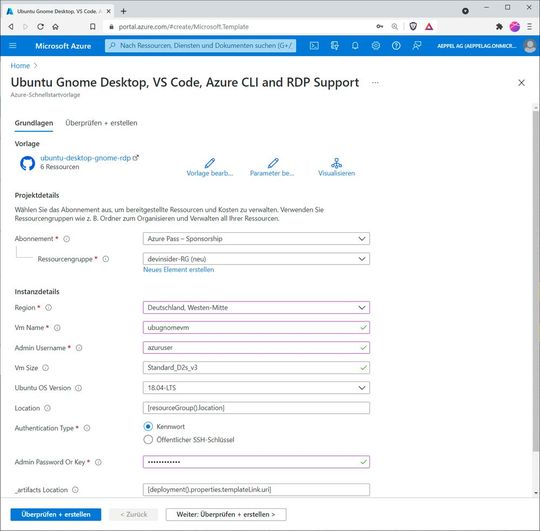Click the GitHub logo of the template
The height and width of the screenshot is (531, 540).
[x=28, y=163]
